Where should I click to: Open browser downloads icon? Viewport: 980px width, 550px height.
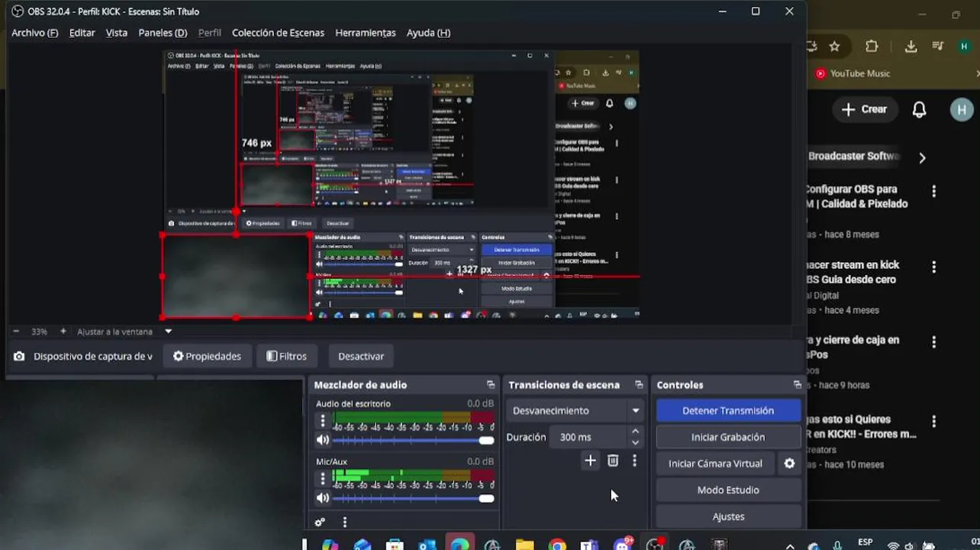tap(911, 47)
